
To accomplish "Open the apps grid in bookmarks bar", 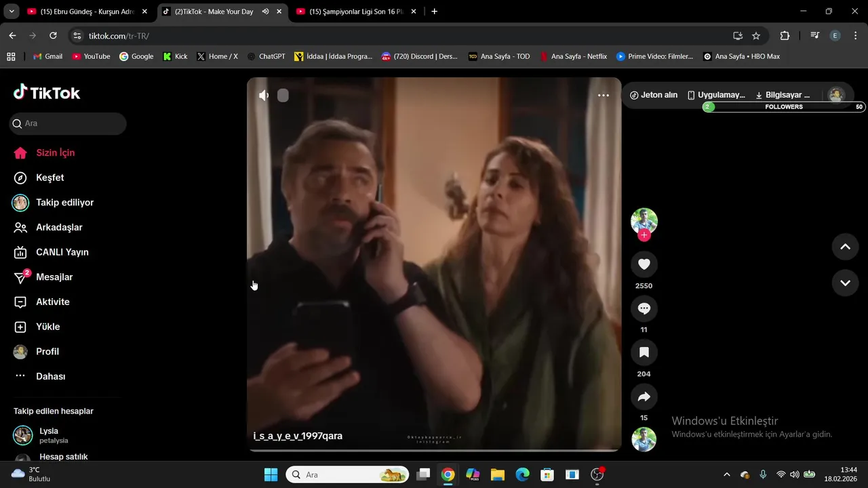I will (11, 56).
